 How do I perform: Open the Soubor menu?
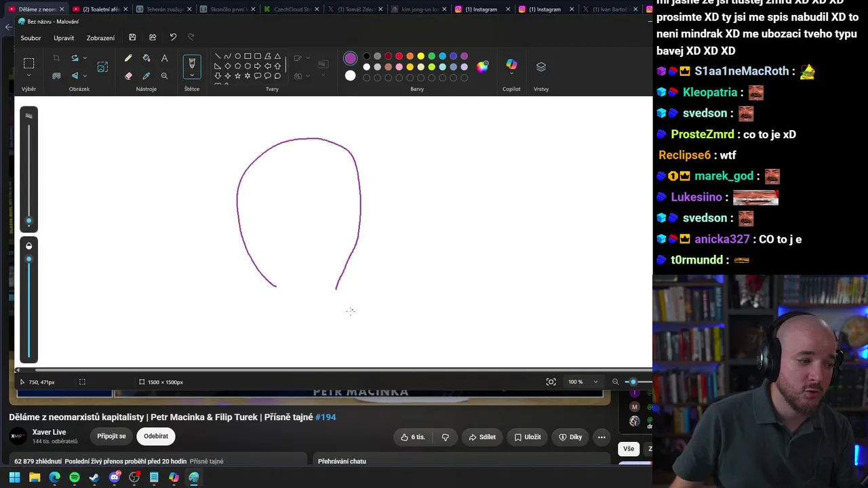31,38
